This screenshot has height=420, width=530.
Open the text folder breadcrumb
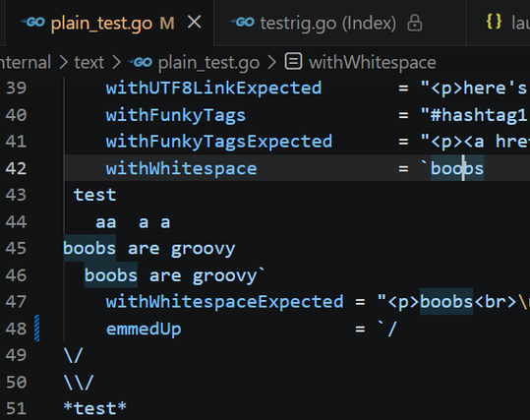(x=88, y=63)
